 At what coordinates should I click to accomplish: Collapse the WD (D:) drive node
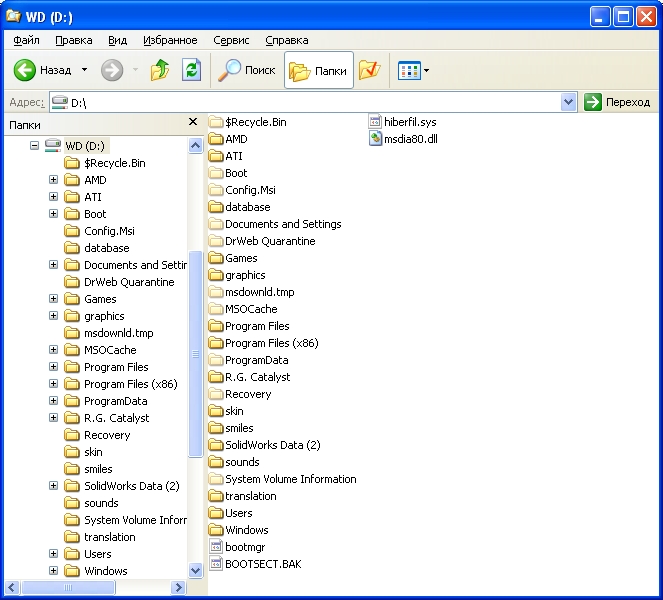34,146
